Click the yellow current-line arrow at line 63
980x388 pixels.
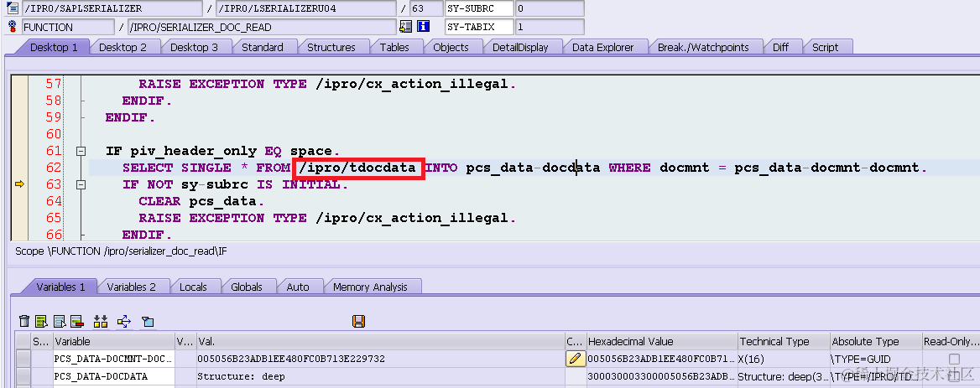(19, 184)
